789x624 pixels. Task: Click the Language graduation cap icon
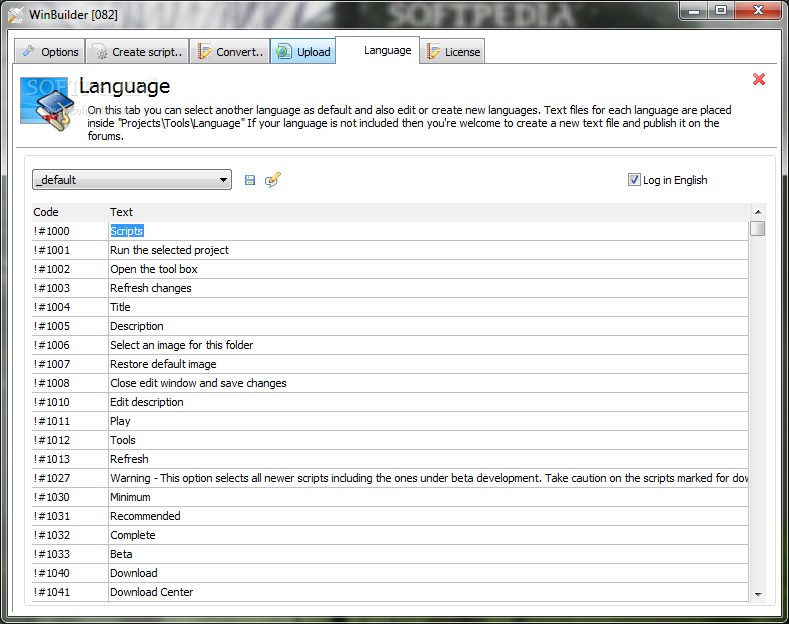click(x=48, y=104)
